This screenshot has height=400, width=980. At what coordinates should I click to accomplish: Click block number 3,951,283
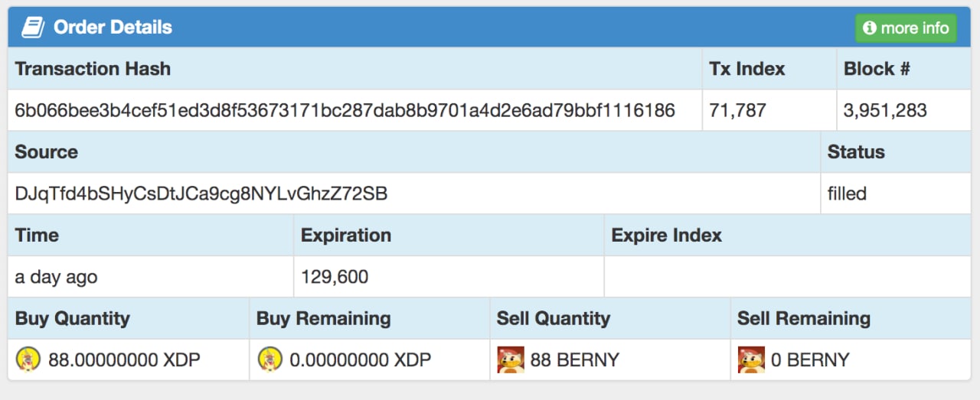[x=885, y=110]
